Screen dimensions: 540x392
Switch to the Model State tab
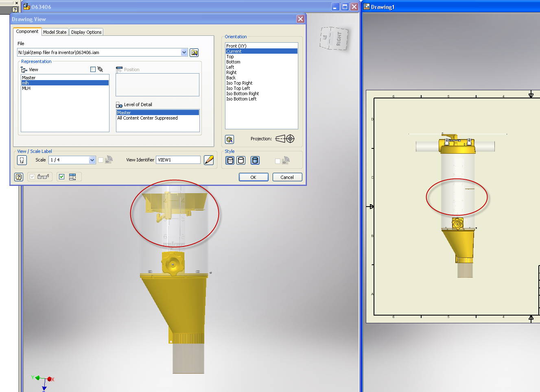click(55, 32)
